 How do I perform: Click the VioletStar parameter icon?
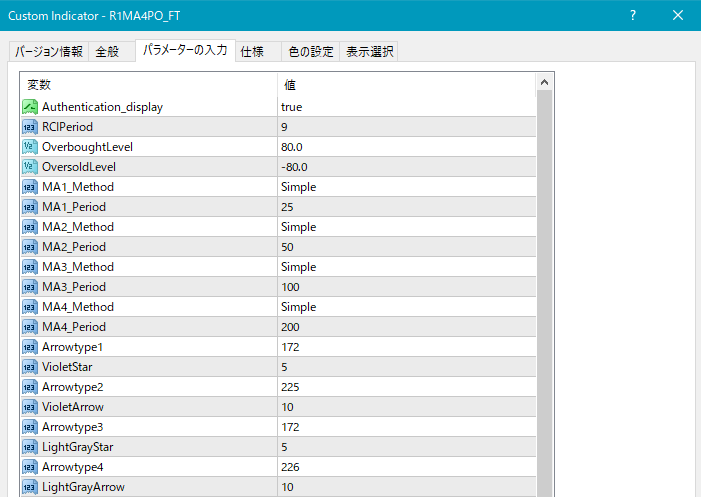(x=30, y=367)
